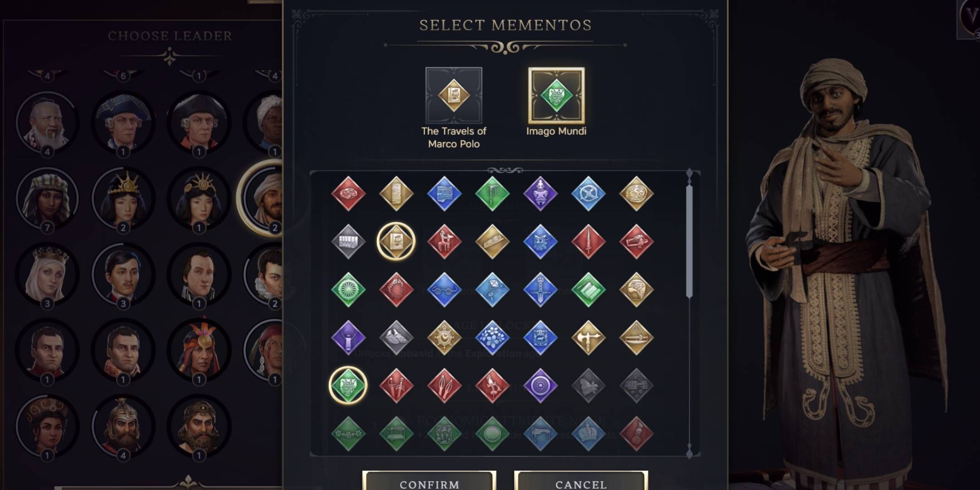Select the purple figurine memento
The height and width of the screenshot is (490, 980).
pos(540,194)
